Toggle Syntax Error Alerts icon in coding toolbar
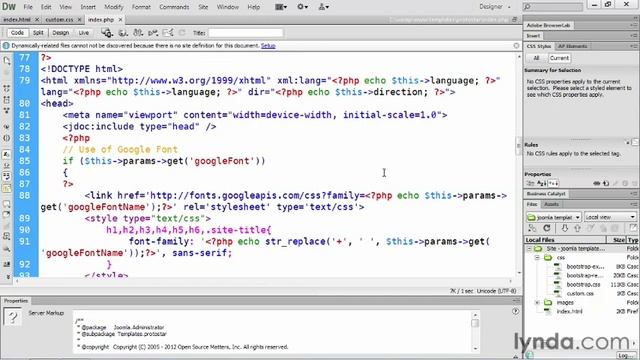This screenshot has height=360, width=640. point(7,188)
